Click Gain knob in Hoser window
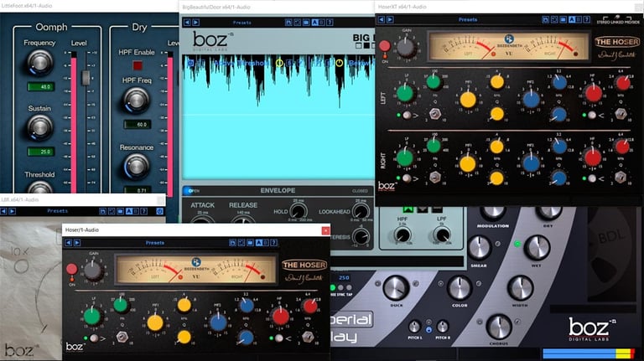The image size is (644, 361). [93, 271]
